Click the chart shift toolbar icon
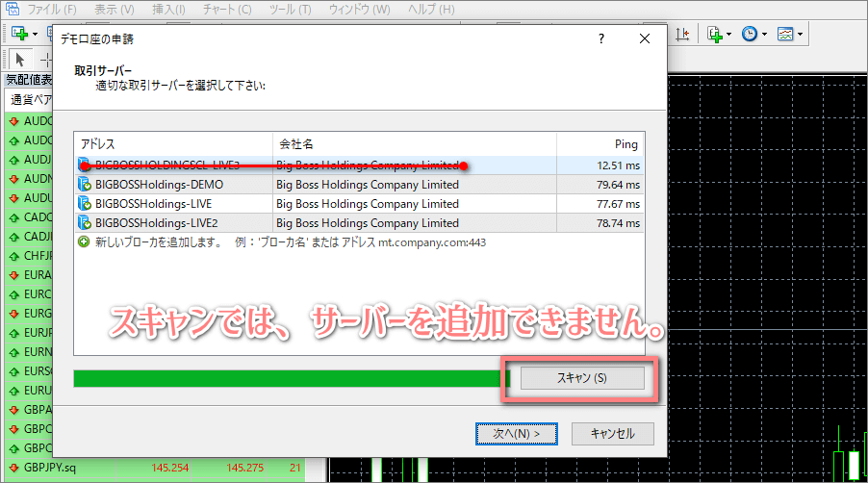Viewport: 868px width, 483px height. click(683, 35)
